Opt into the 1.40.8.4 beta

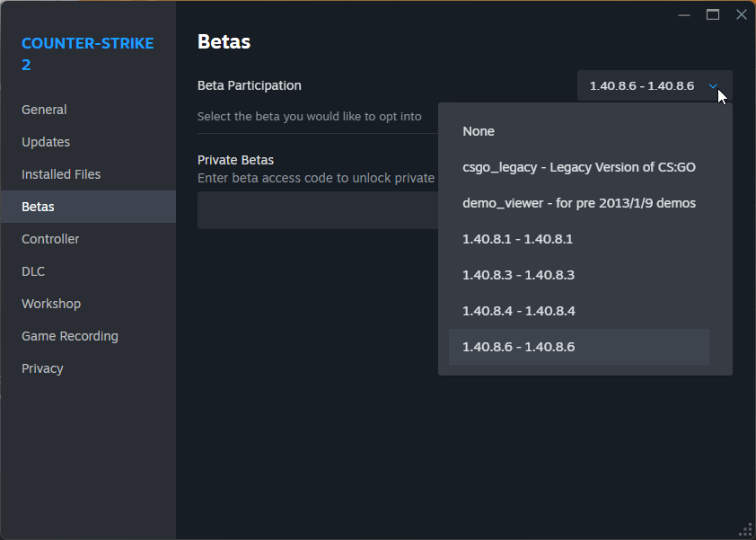click(518, 311)
